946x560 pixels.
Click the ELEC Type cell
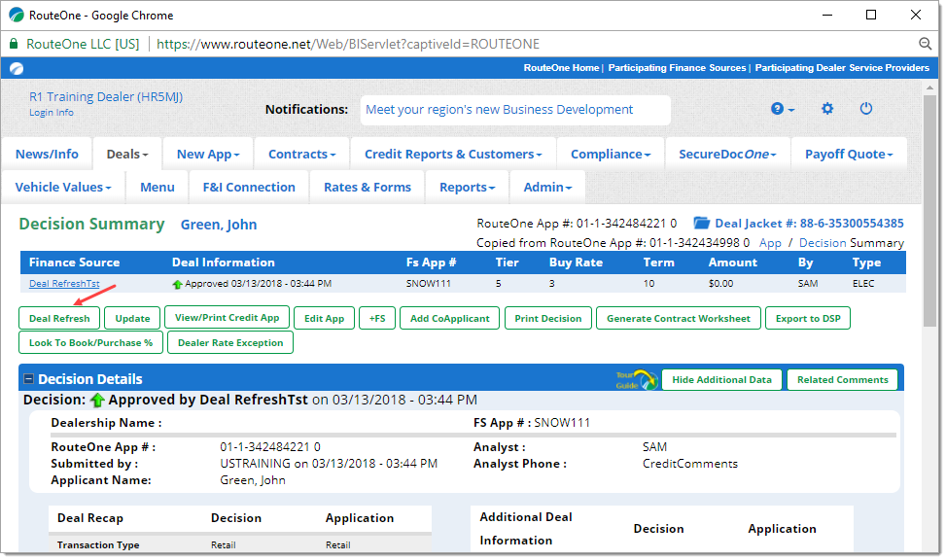pos(863,284)
